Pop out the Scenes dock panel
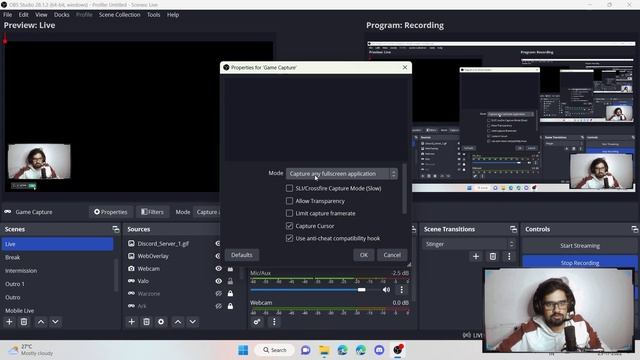 (x=116, y=229)
